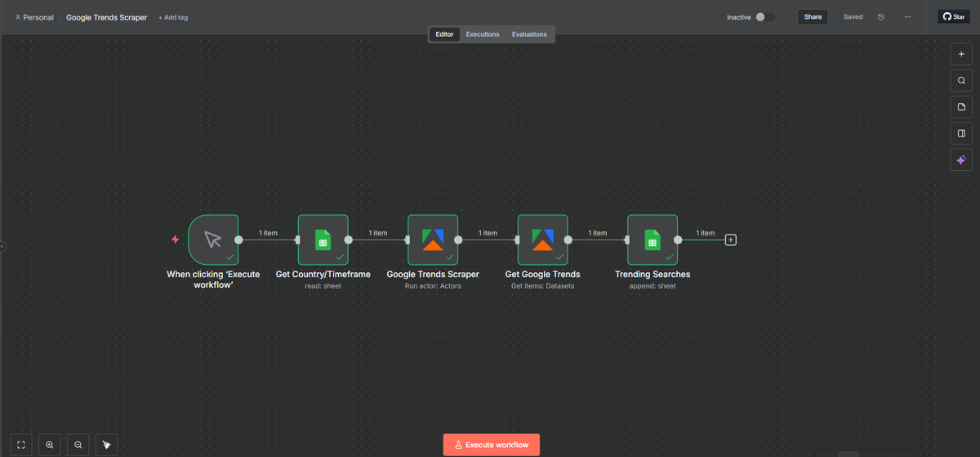
Task: Open the three-dots workflow options menu
Action: pos(907,17)
